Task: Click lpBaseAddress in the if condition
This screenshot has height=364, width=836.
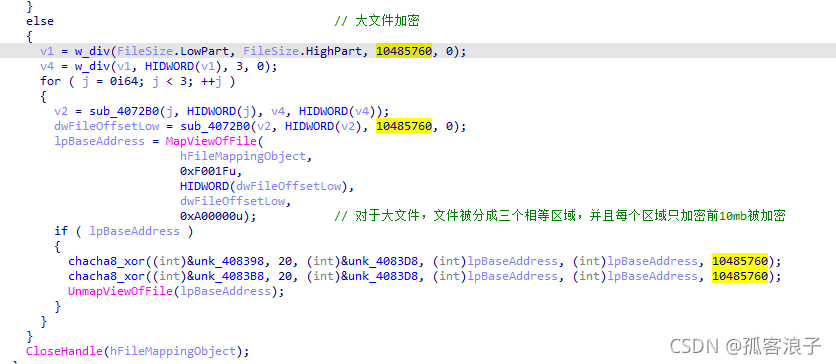Action: tap(134, 231)
